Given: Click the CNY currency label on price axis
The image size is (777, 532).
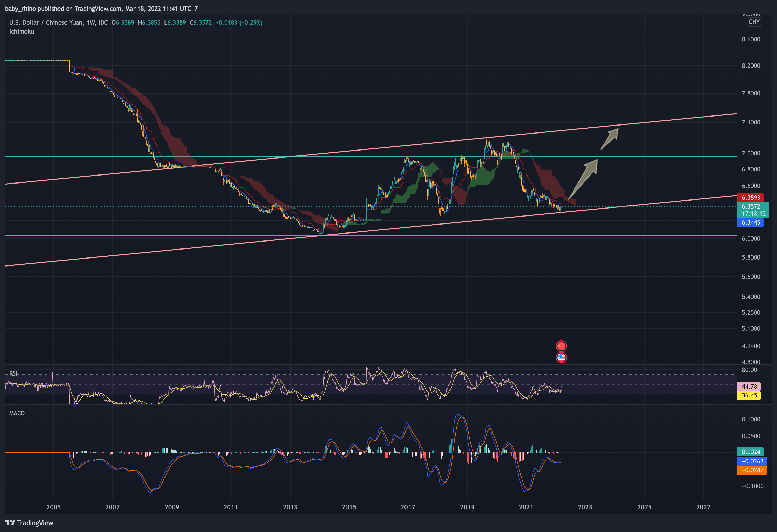Looking at the screenshot, I should (x=754, y=22).
